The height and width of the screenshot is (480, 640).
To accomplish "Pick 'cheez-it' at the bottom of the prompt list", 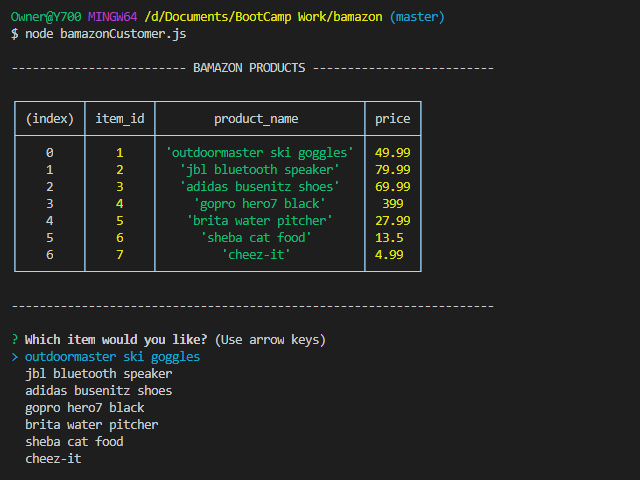I will (x=53, y=458).
